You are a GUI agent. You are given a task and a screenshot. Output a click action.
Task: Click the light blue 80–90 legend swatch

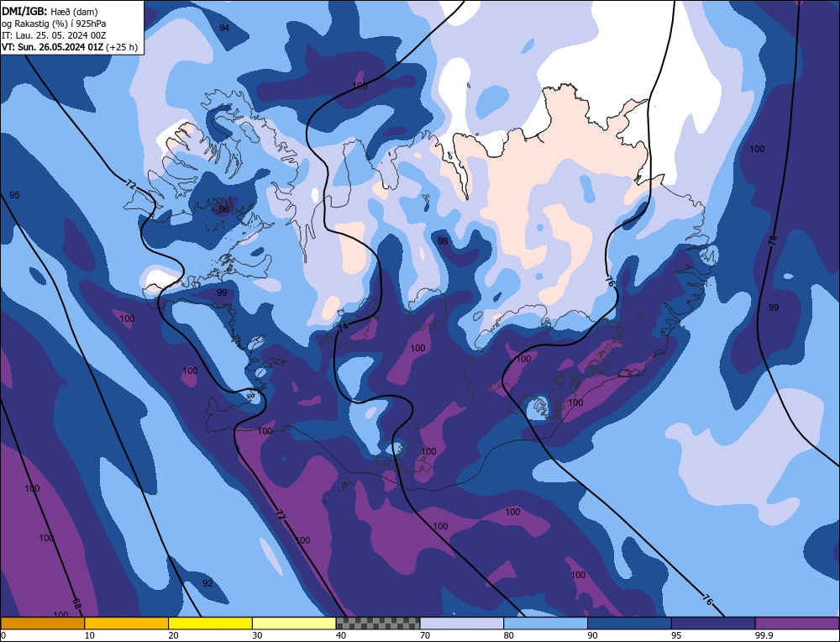pos(545,624)
